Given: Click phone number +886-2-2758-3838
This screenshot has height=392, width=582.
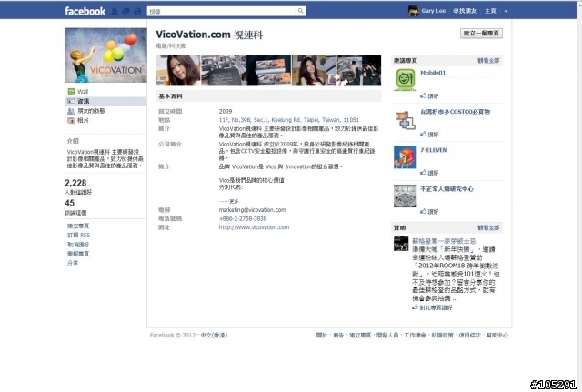Looking at the screenshot, I should coord(243,218).
